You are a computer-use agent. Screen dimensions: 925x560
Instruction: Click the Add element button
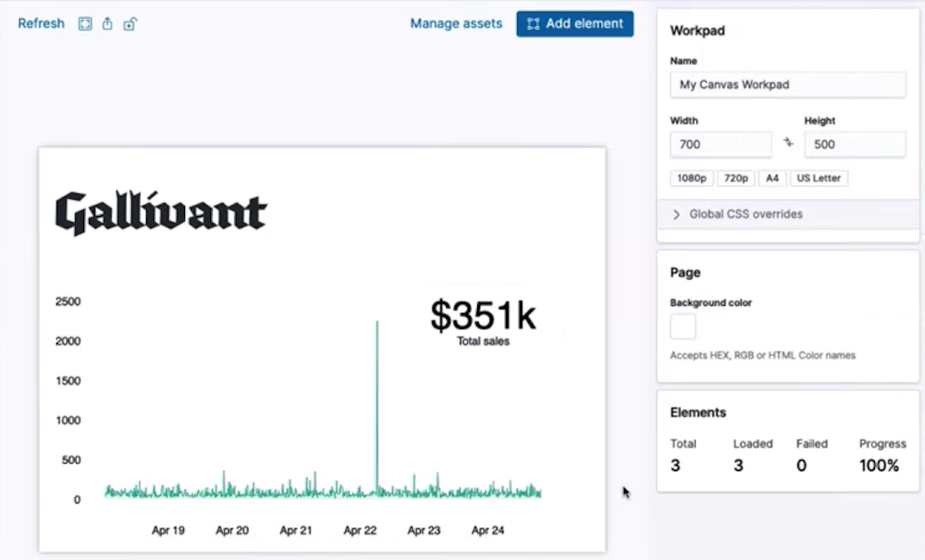pos(575,23)
